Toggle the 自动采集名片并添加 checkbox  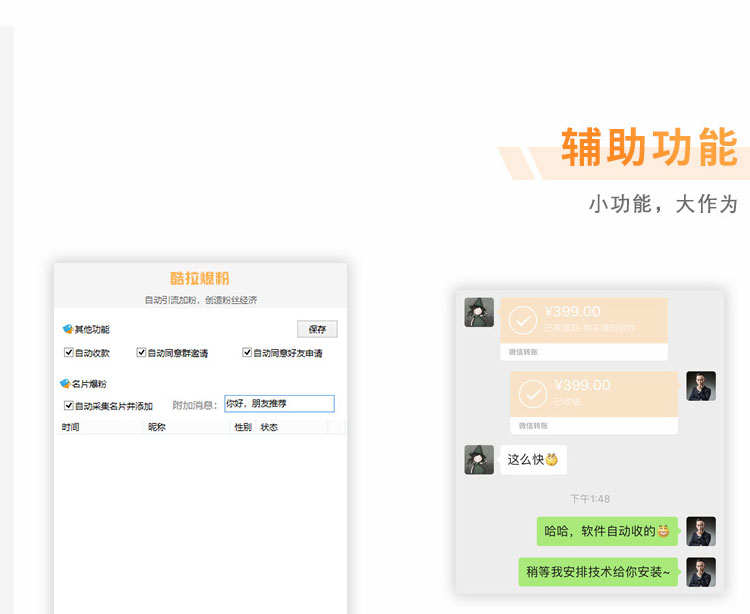point(68,406)
